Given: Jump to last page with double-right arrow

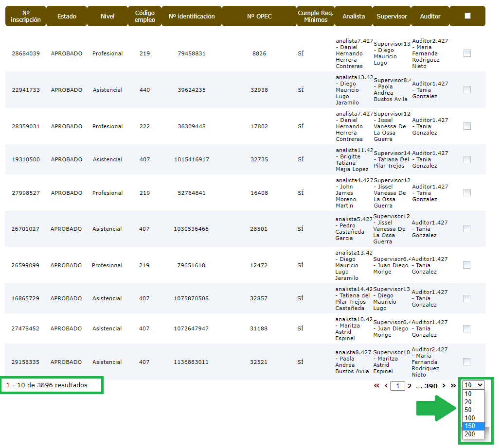Looking at the screenshot, I should pyautogui.click(x=453, y=386).
